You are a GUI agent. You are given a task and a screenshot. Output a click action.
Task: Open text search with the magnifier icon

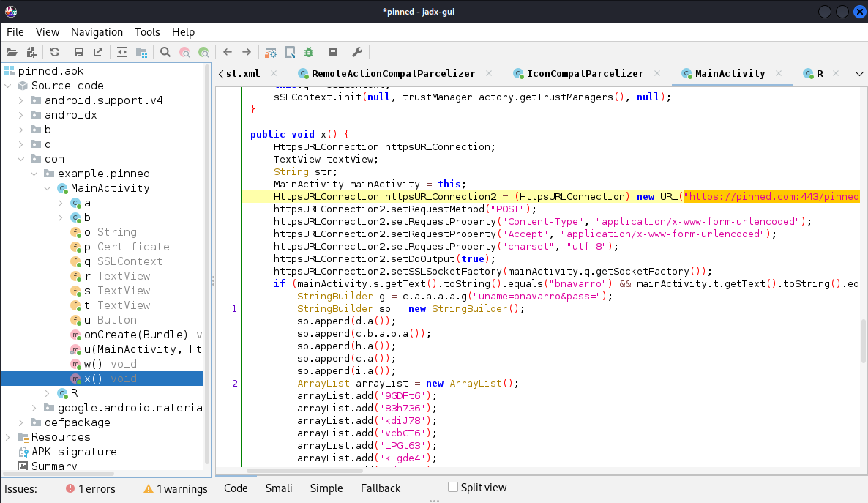click(x=165, y=52)
